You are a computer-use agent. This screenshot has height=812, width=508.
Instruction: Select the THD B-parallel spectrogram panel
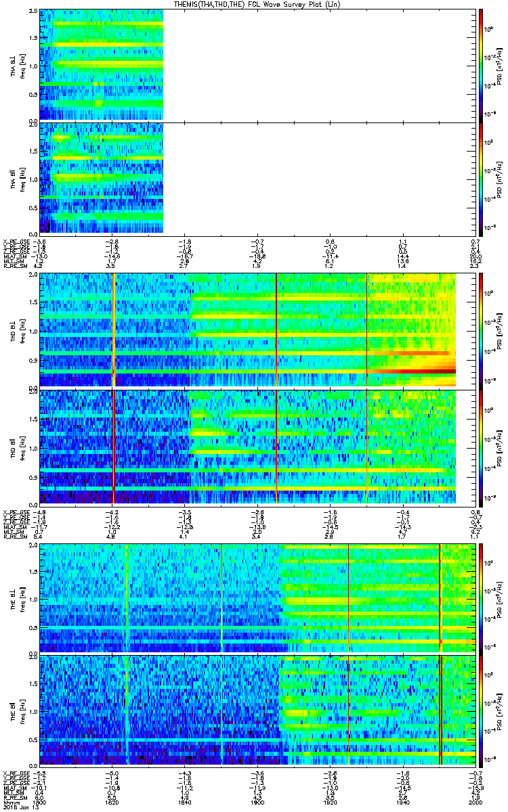click(257, 446)
